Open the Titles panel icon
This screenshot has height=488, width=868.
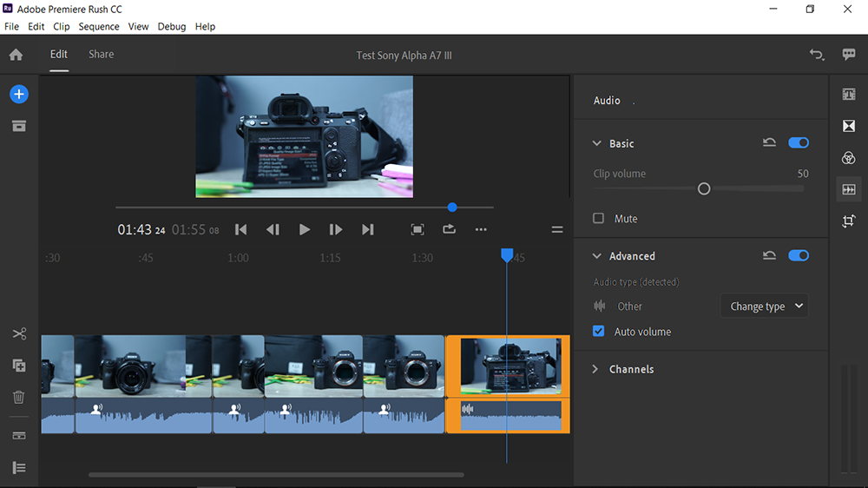848,94
